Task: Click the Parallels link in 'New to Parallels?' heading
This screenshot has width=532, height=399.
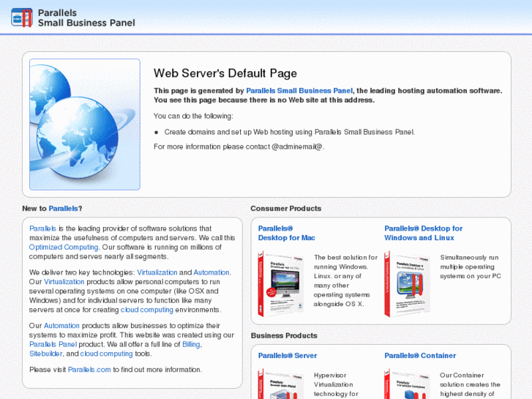Action: 63,209
